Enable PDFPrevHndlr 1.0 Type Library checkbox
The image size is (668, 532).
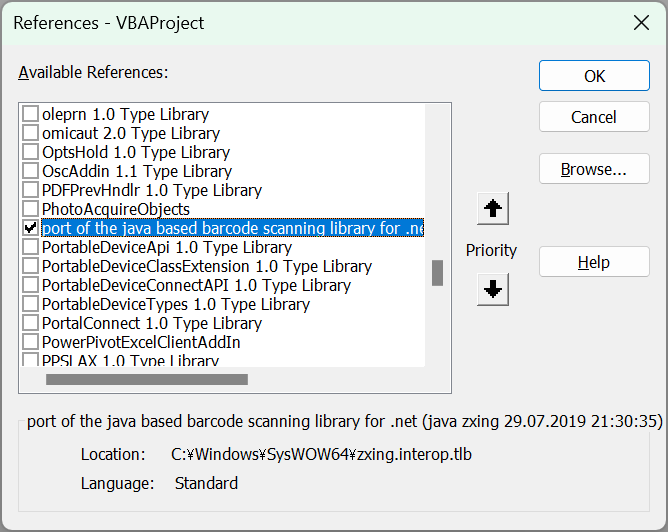pyautogui.click(x=30, y=190)
